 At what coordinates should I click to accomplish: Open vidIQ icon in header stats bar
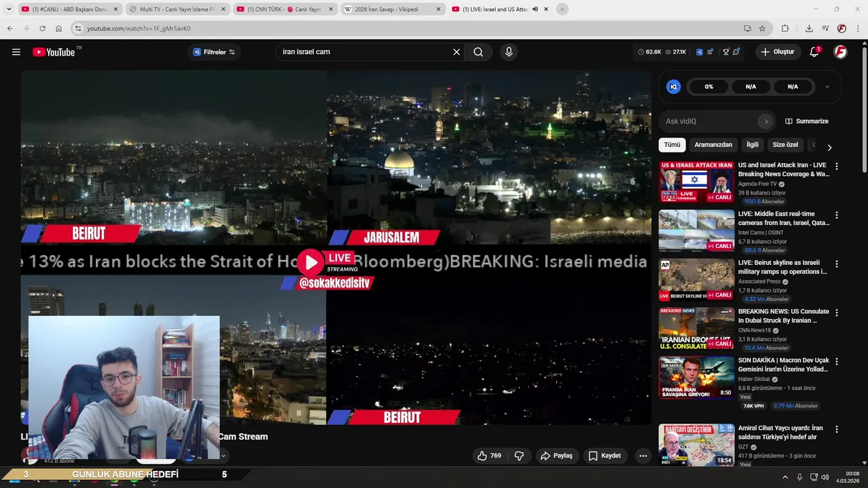(x=700, y=52)
